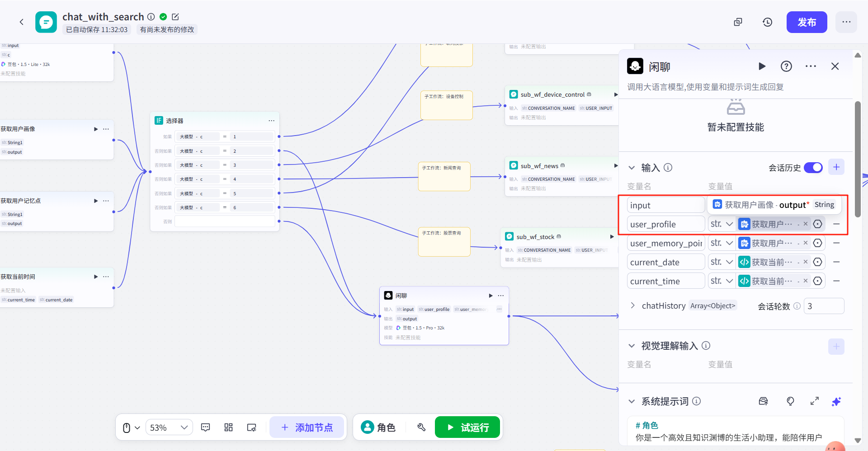Image resolution: width=868 pixels, height=451 pixels.
Task: Open the header more-options ellipsis button
Action: pos(846,22)
